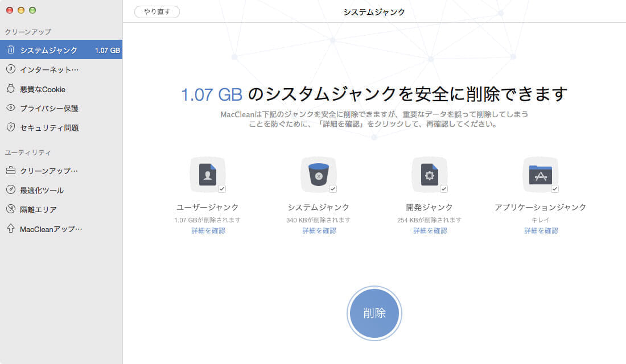
Task: Open 詳細を確認 under アプリケーションジャンク
Action: tap(541, 230)
